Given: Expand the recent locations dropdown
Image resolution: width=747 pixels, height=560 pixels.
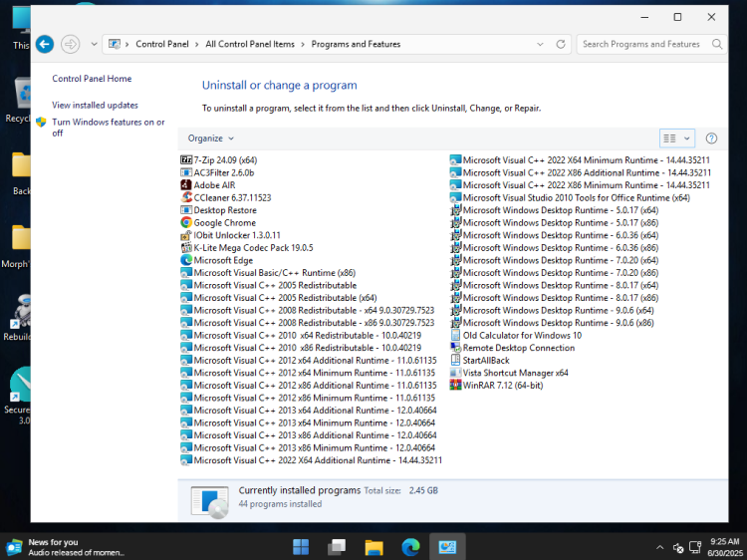Looking at the screenshot, I should (94, 44).
